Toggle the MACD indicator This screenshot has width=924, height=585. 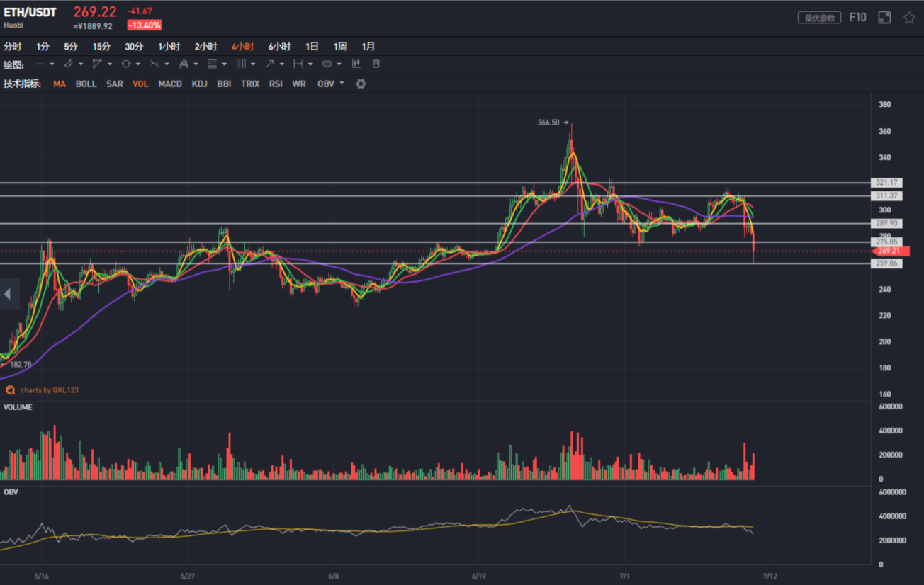pyautogui.click(x=170, y=84)
